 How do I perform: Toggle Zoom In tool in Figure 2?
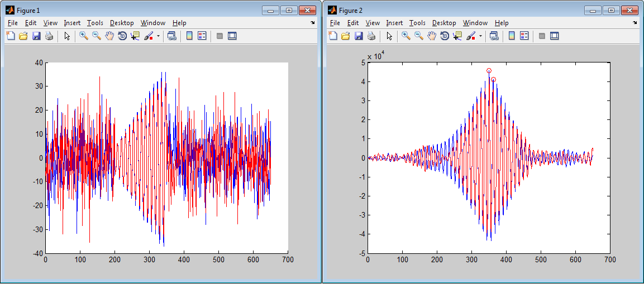coord(406,36)
